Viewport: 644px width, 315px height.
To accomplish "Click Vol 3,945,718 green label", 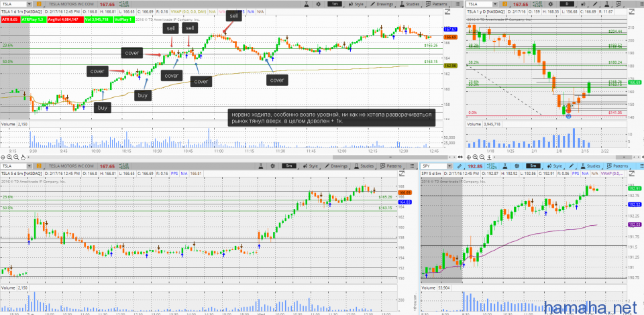I will pos(99,19).
